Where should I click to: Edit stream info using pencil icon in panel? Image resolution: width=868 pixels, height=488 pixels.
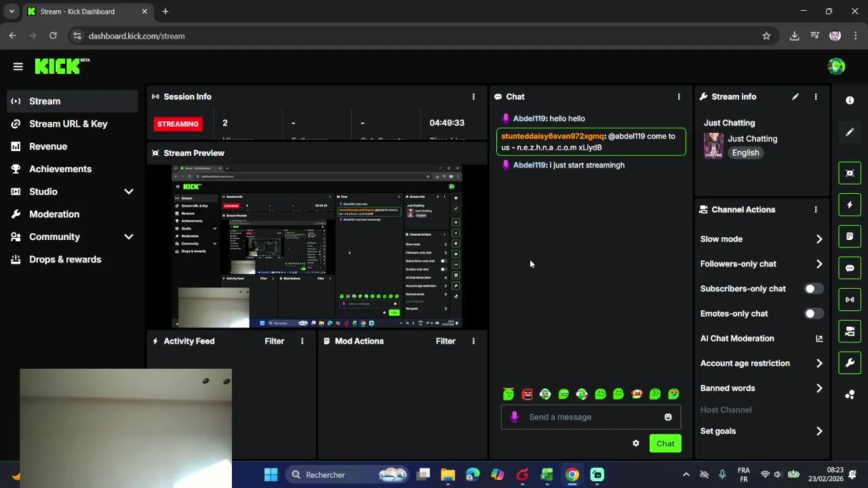(795, 97)
